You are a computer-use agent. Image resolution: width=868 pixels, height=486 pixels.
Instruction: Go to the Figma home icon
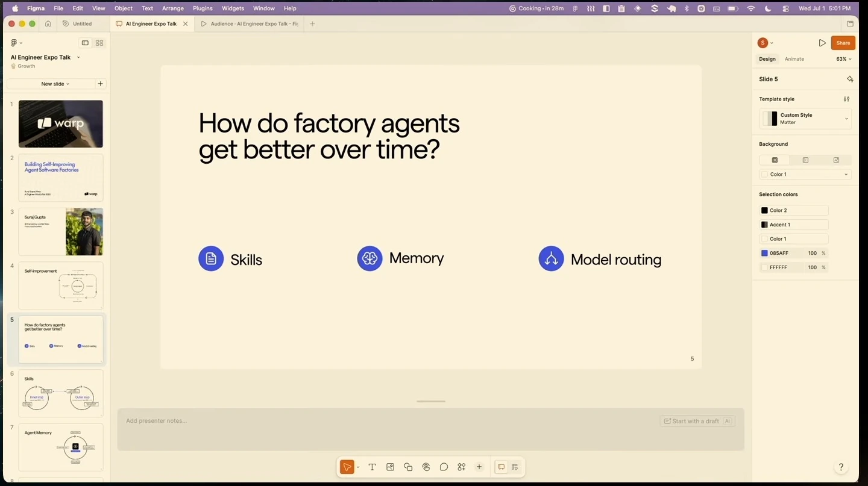pos(48,23)
